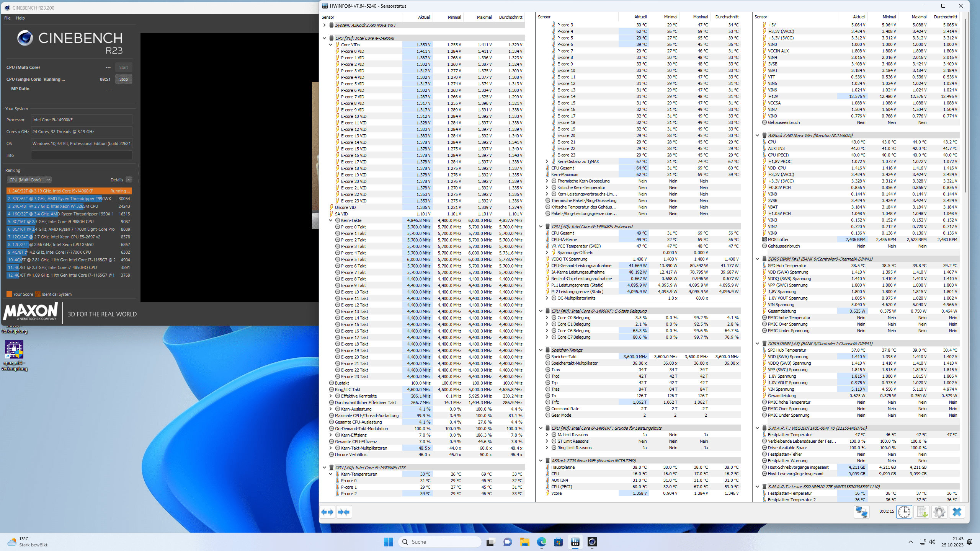The image size is (980, 551).
Task: Switch to the Cinebench taskbar icon
Action: (x=592, y=542)
